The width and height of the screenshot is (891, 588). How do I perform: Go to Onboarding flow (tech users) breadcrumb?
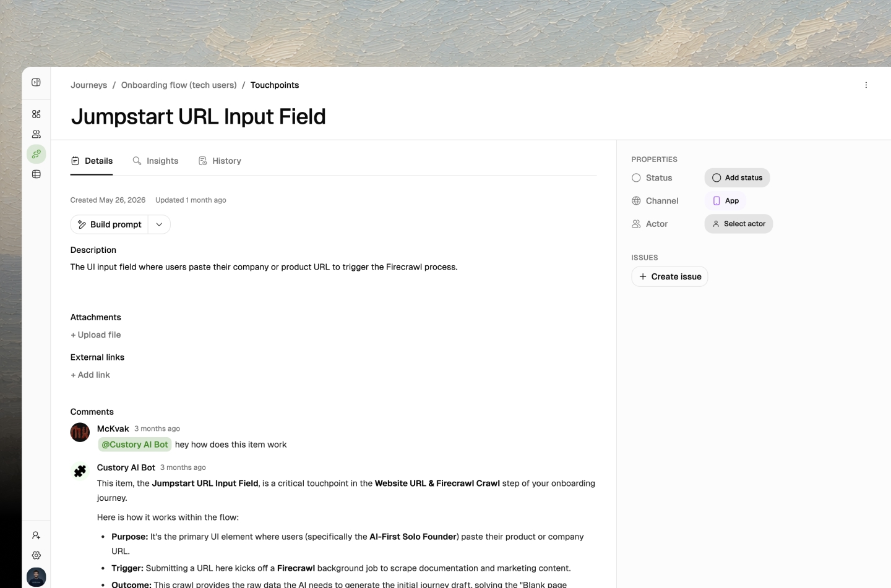[179, 85]
